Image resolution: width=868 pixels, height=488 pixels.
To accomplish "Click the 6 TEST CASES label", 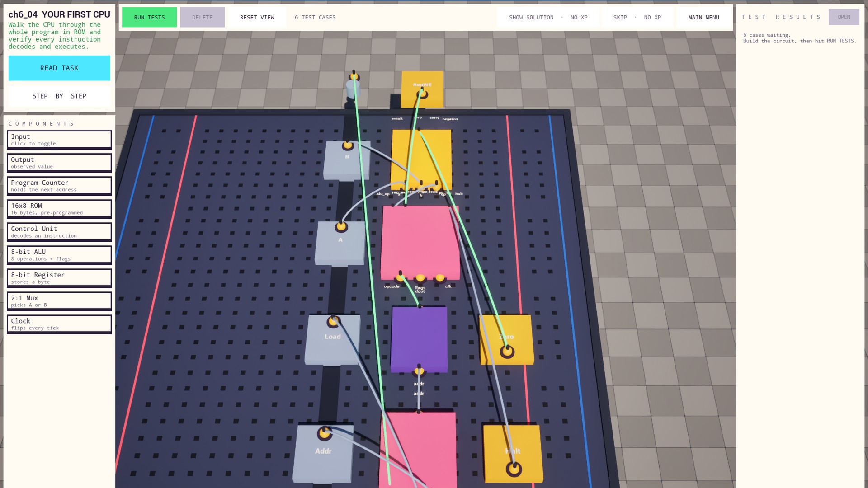I will [315, 17].
